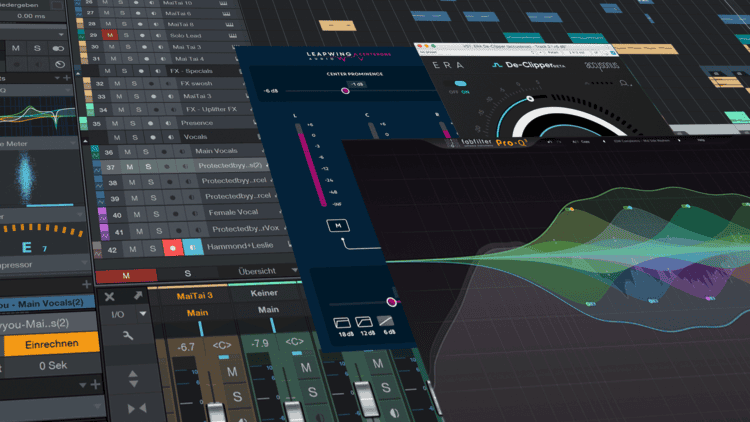Click MaiTai 3 channel fader
Screen dimensions: 750x422
216,412
